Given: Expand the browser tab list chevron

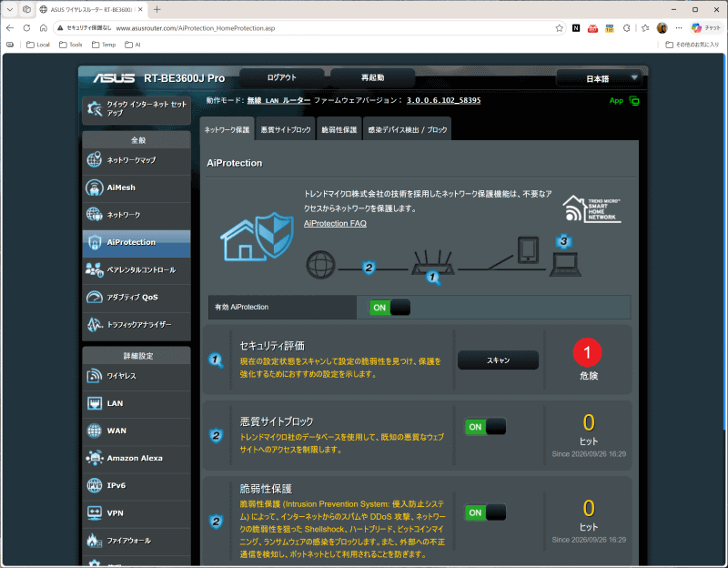Looking at the screenshot, I should pyautogui.click(x=10, y=9).
